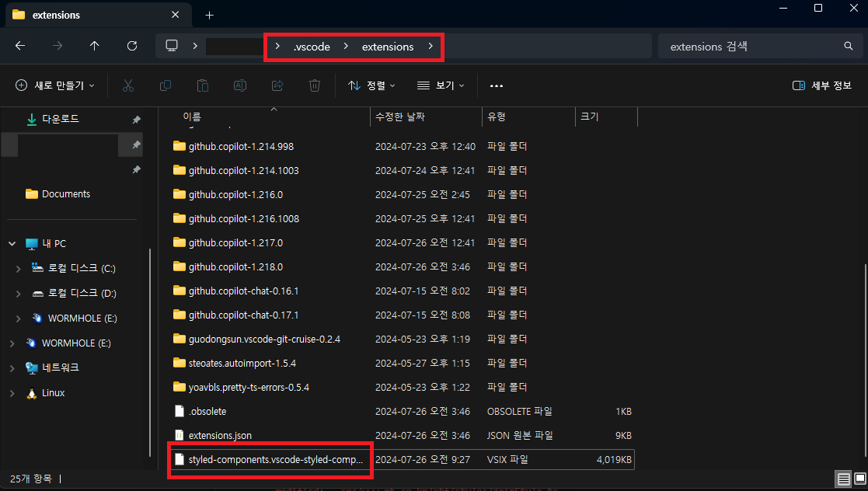The width and height of the screenshot is (868, 491).
Task: Select extensions breadcrumb in address bar
Action: tap(388, 47)
